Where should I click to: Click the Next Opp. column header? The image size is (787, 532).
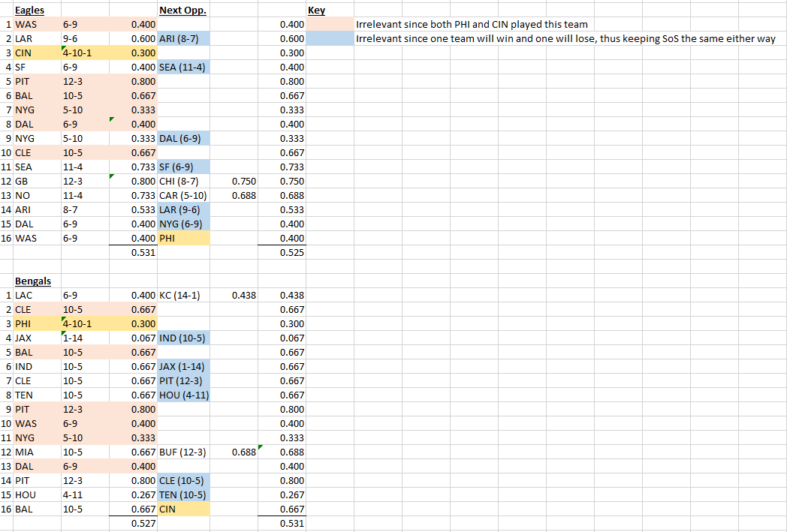[x=183, y=10]
